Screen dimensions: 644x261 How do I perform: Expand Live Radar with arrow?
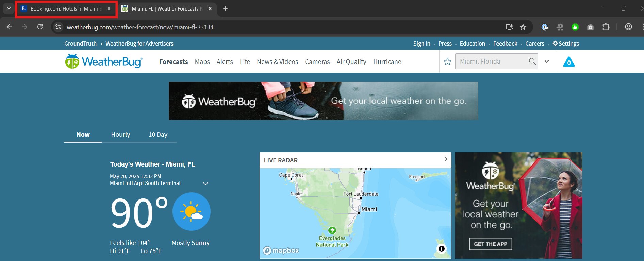(x=446, y=159)
